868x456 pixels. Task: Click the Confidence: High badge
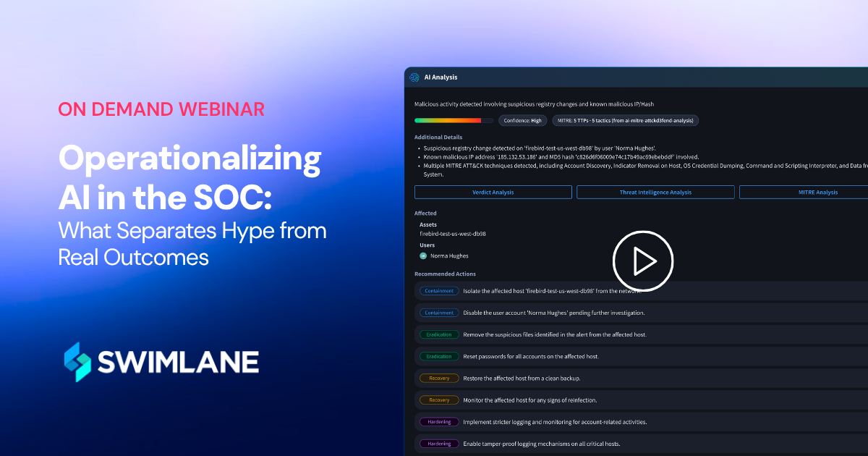click(x=522, y=121)
